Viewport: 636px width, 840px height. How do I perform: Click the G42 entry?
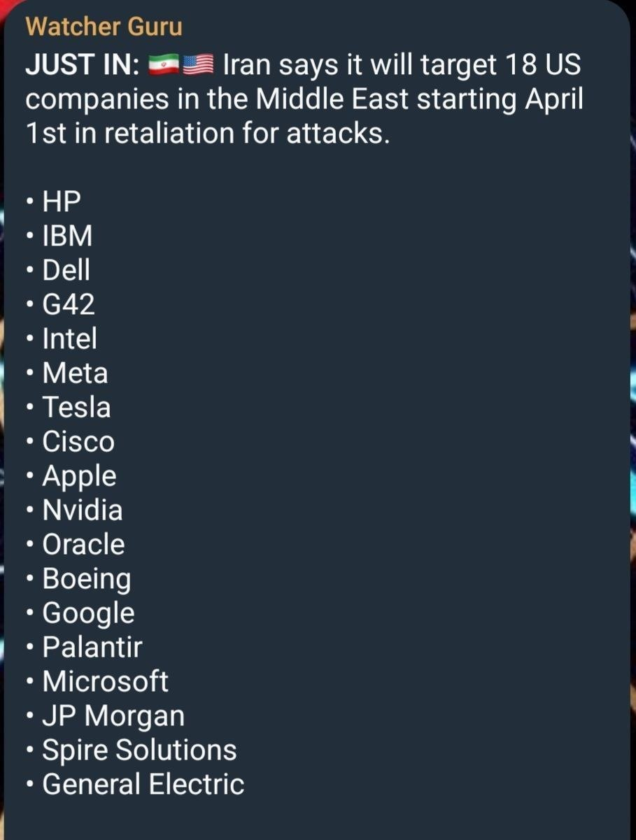coord(69,305)
